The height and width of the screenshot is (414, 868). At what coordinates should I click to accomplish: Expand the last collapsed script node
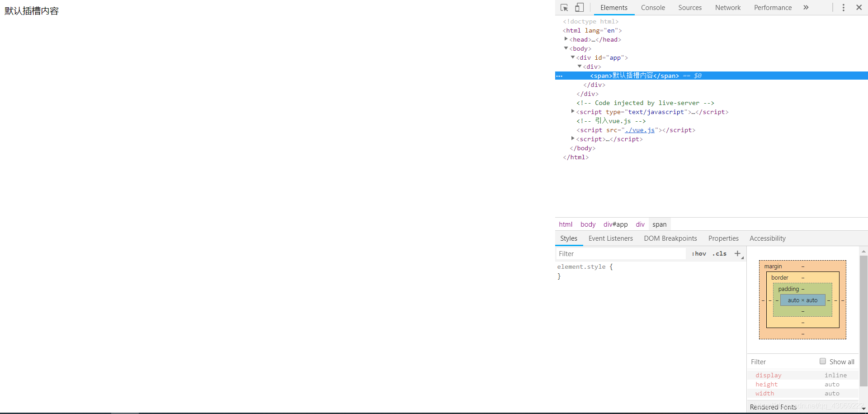click(x=573, y=139)
